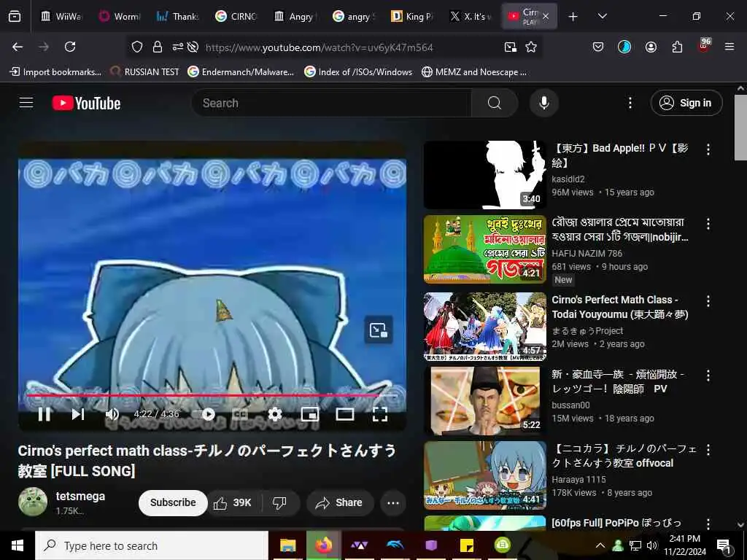Go back in browser history
Screen dimensions: 747x560
click(x=18, y=47)
